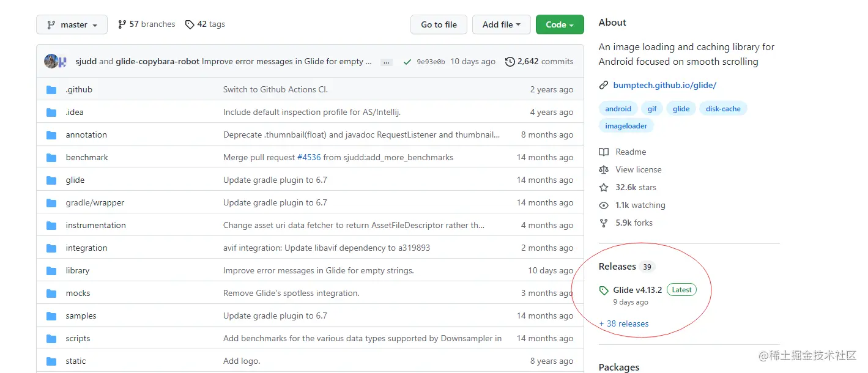View the 57 branches link

tap(146, 24)
